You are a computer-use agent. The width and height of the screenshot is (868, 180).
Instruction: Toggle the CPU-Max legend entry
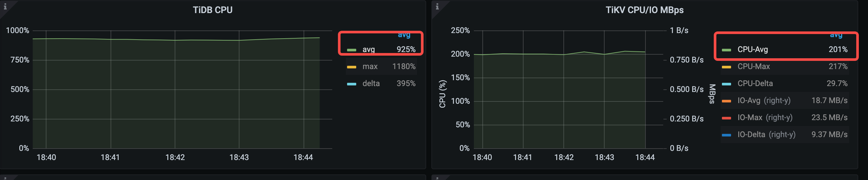point(753,66)
